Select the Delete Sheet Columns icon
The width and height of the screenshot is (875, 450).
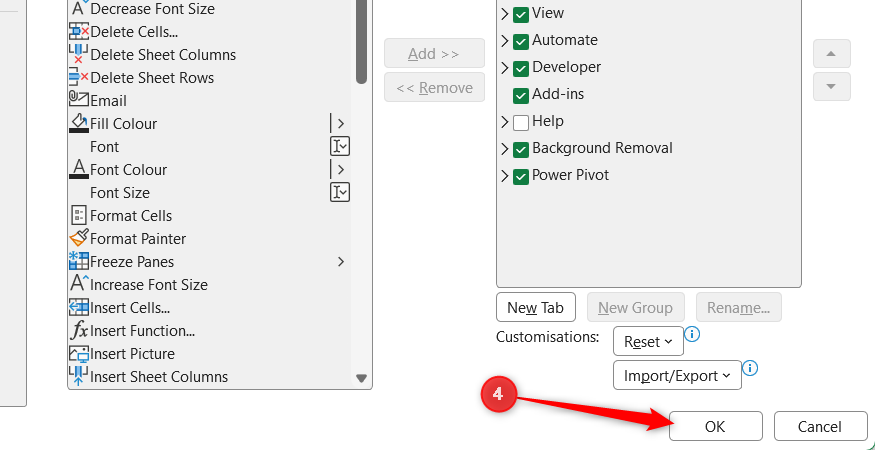coord(79,54)
